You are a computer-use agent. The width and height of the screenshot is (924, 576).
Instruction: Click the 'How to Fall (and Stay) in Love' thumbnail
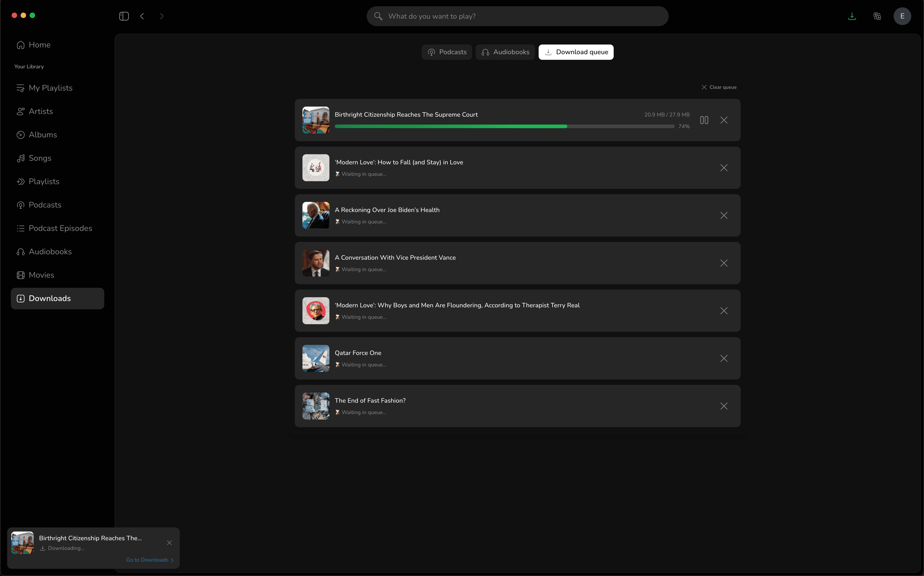coord(316,168)
